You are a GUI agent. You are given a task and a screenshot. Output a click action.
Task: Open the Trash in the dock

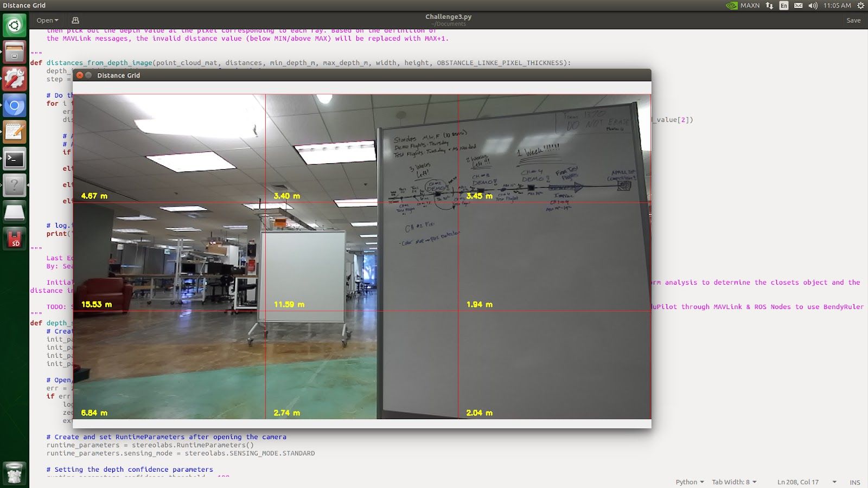tap(15, 473)
